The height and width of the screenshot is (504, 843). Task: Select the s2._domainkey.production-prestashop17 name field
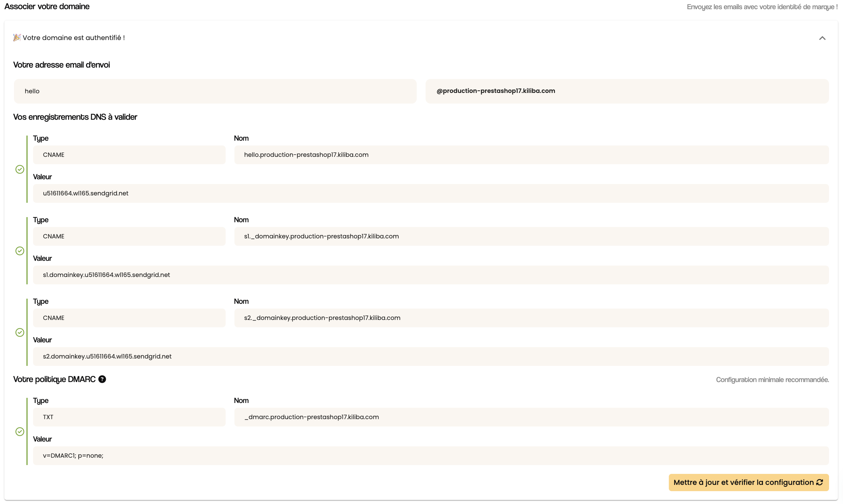tap(531, 318)
